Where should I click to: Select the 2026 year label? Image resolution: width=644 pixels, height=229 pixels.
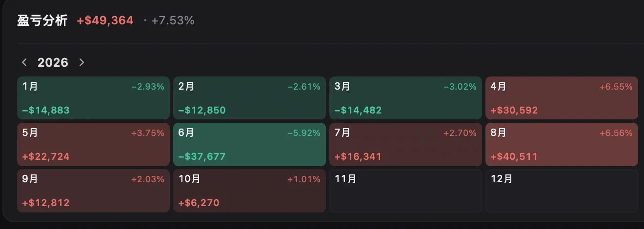tap(53, 62)
